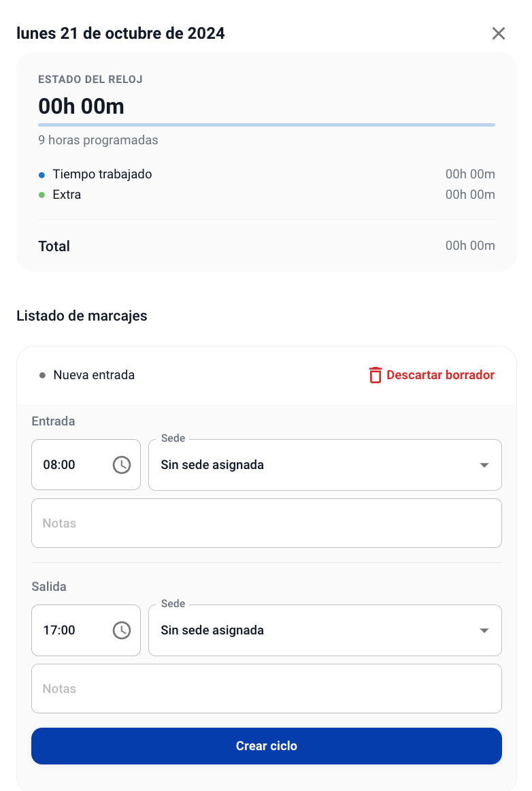This screenshot has height=791, width=532.
Task: Open the time picker clock in Salida
Action: [x=122, y=630]
